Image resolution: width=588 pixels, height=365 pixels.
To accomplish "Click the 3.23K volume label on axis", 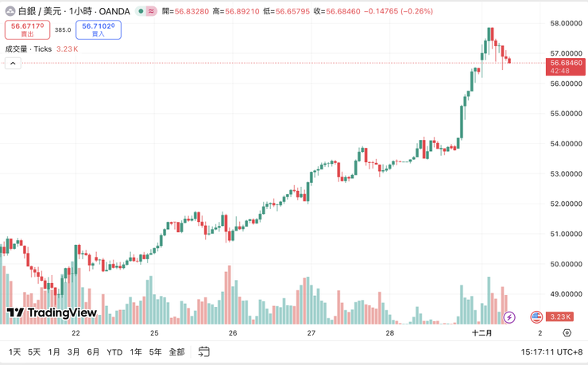I will [560, 317].
